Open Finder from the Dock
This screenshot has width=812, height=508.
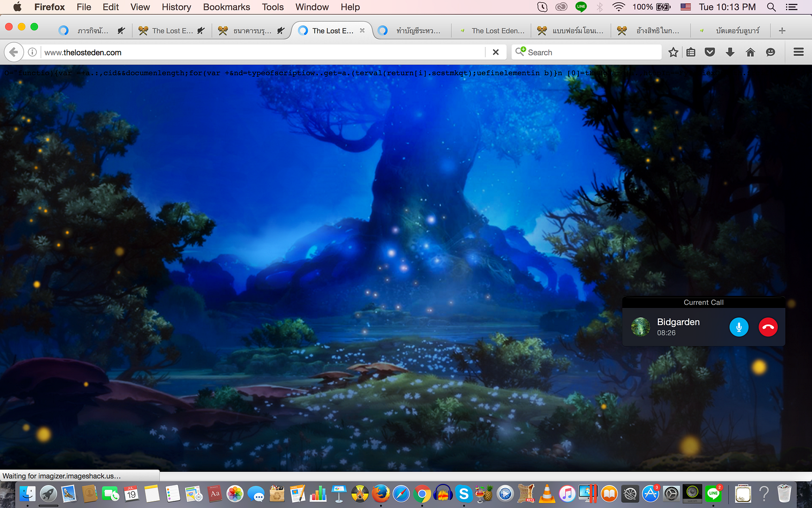pyautogui.click(x=28, y=494)
